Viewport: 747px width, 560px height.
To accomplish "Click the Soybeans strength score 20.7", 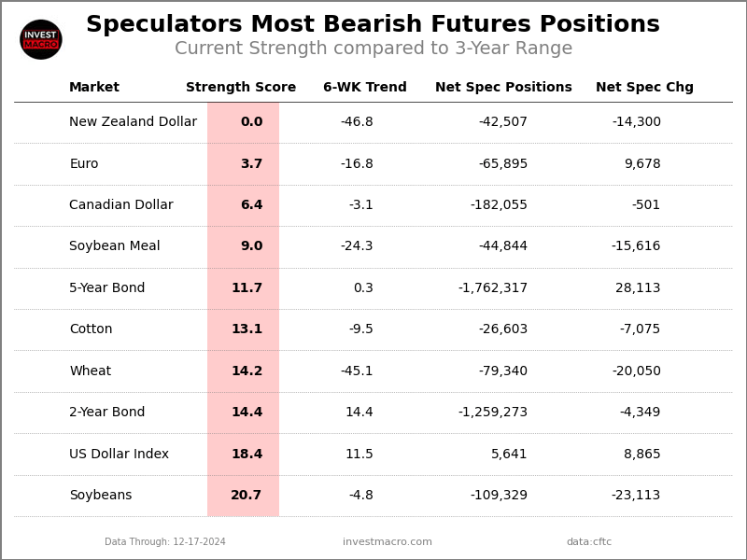I will [247, 496].
